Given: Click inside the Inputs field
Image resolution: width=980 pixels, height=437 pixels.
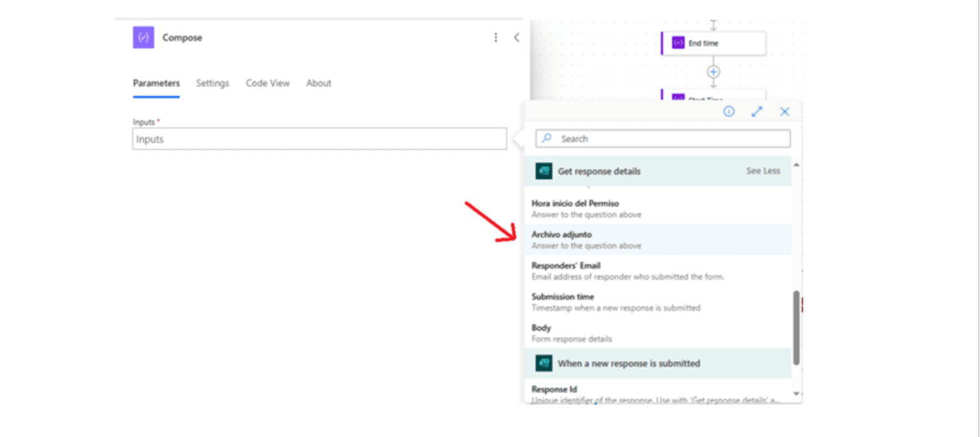Looking at the screenshot, I should pyautogui.click(x=319, y=138).
